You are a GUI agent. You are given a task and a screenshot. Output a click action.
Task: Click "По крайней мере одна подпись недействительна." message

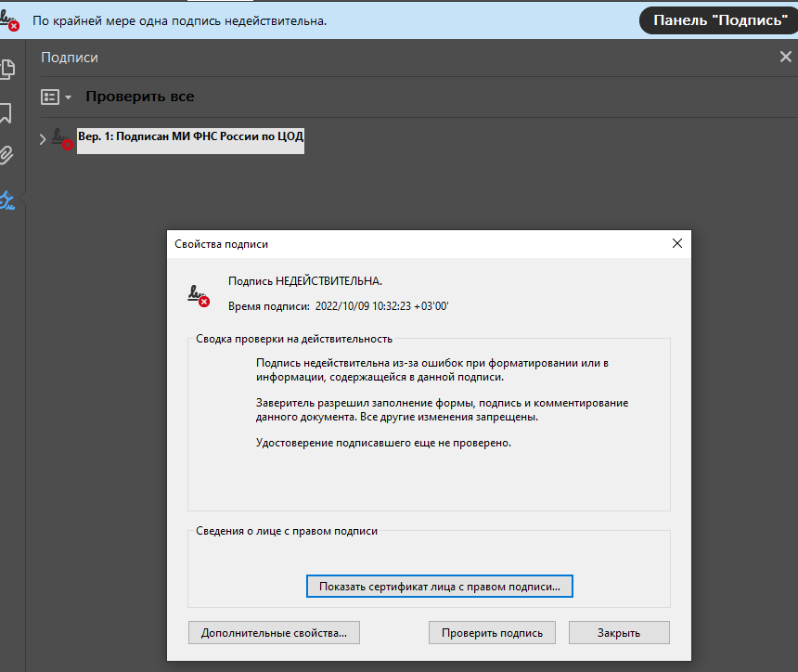point(180,20)
